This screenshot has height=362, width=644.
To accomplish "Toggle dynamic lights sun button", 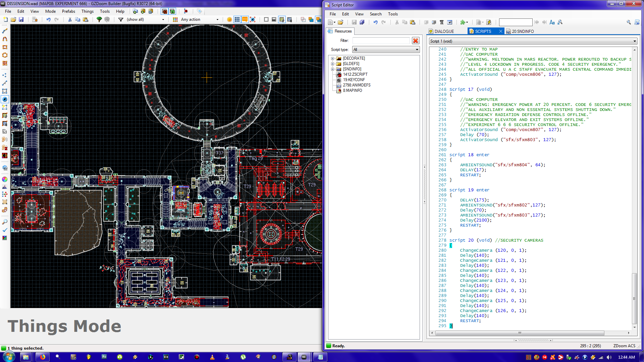I will point(229,19).
